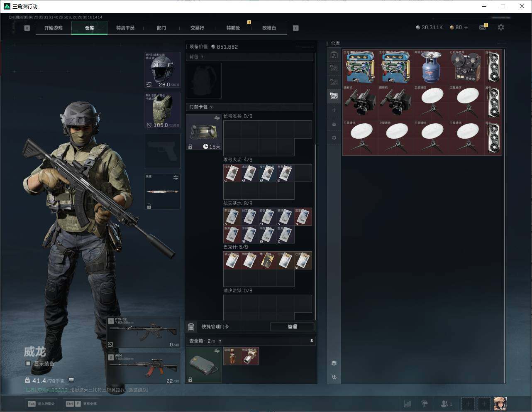
Task: Open the mail inbox icon
Action: (482, 27)
